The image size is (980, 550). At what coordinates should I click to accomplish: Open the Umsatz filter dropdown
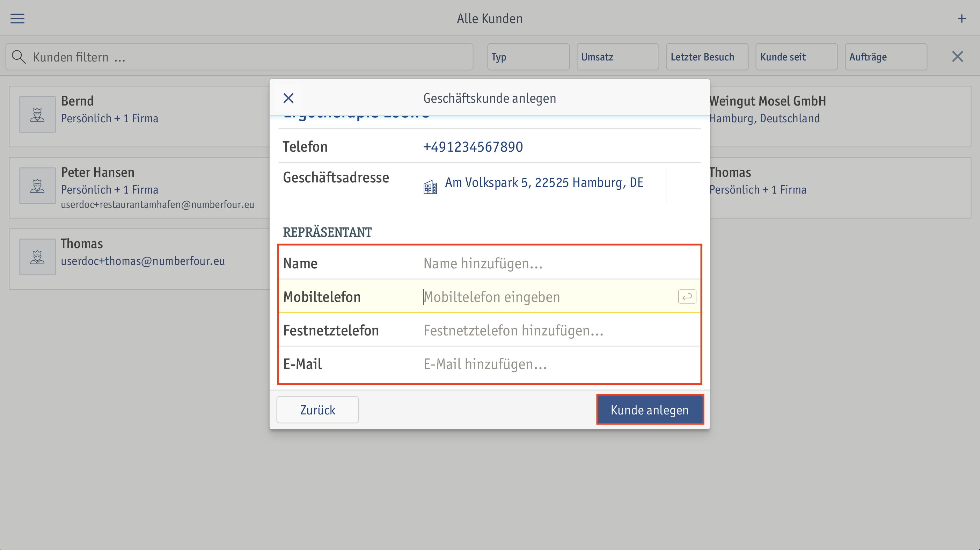pyautogui.click(x=617, y=57)
